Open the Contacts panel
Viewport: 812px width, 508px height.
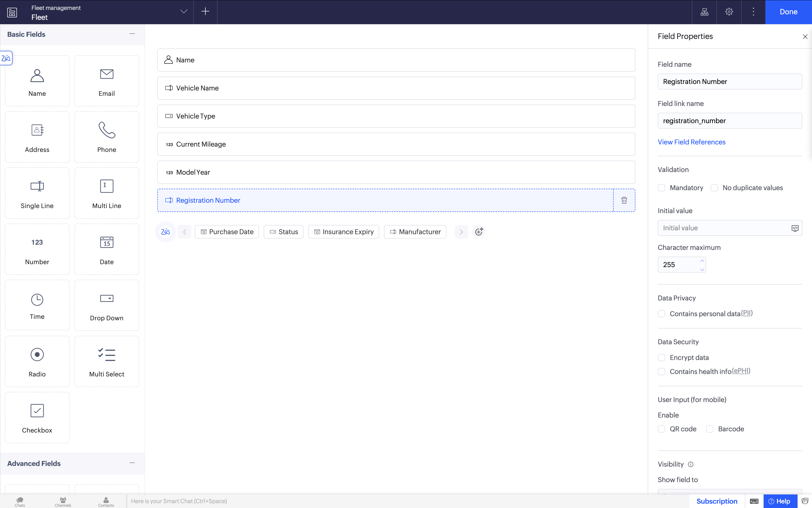(106, 502)
